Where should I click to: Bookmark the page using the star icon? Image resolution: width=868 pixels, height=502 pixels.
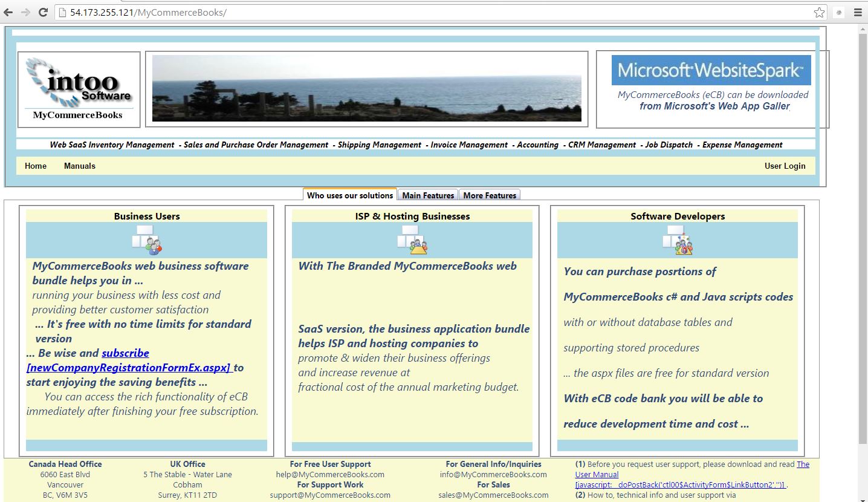[x=819, y=12]
